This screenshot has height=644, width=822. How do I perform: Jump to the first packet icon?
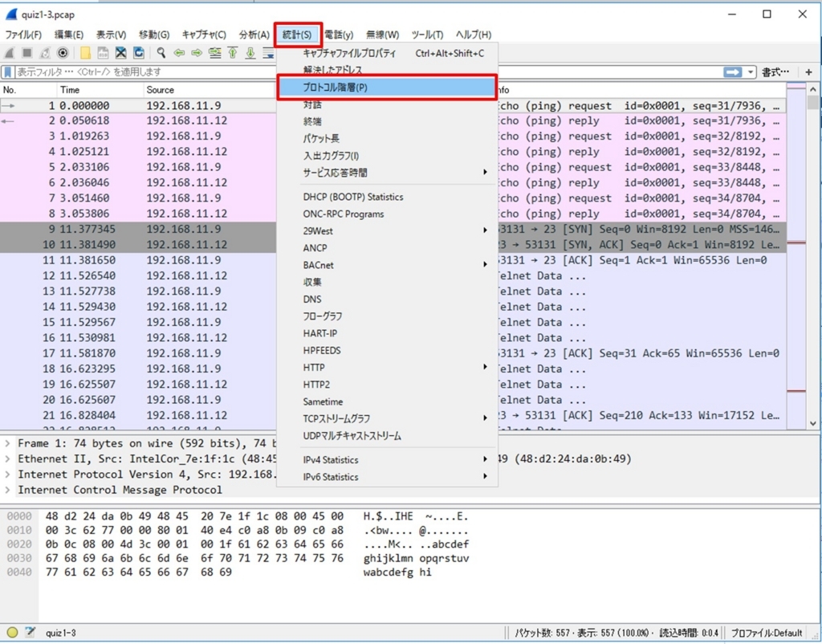pyautogui.click(x=233, y=53)
